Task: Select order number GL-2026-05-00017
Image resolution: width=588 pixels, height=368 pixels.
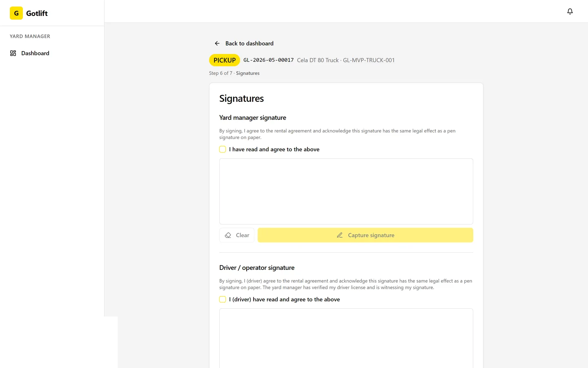Action: [x=269, y=60]
